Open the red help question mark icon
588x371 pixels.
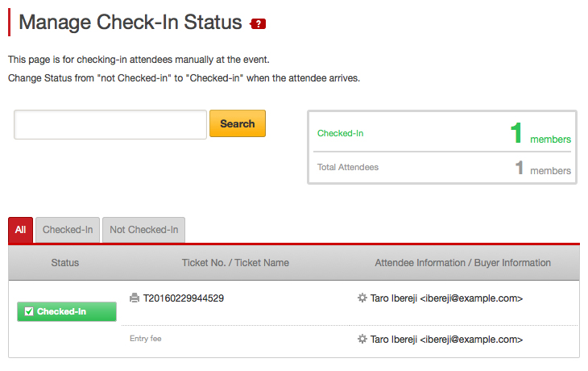[258, 23]
